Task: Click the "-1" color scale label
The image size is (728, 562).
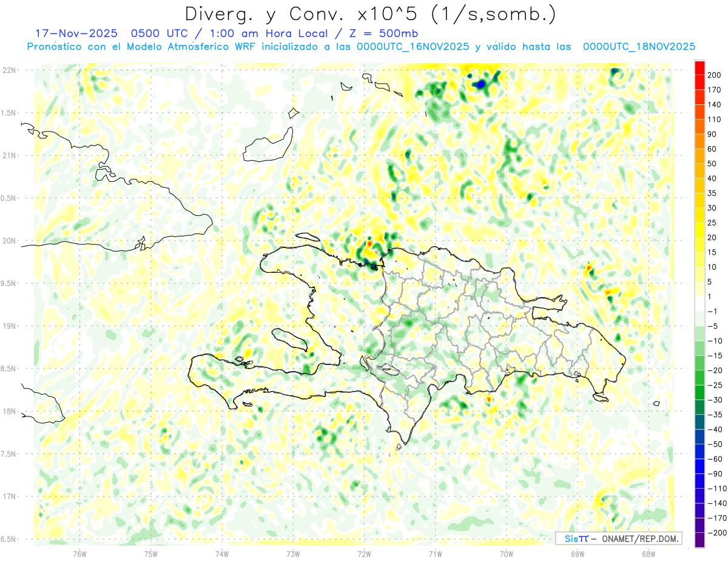Action: pyautogui.click(x=712, y=312)
